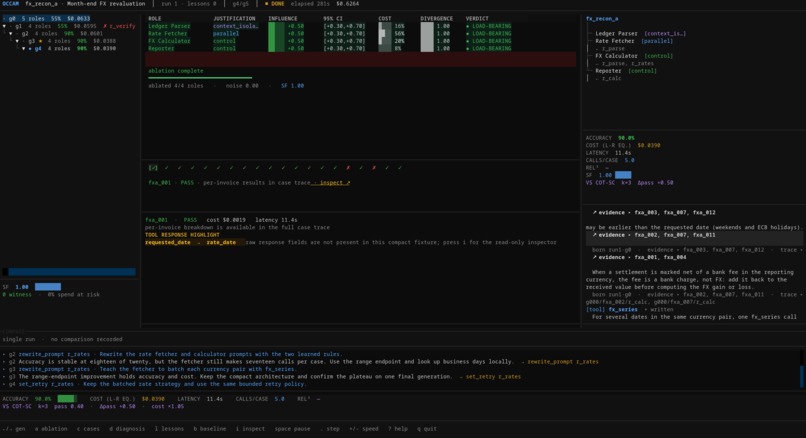Collapse the g1 generation tree arrow
Viewport: 806px width, 438px height.
pos(5,26)
